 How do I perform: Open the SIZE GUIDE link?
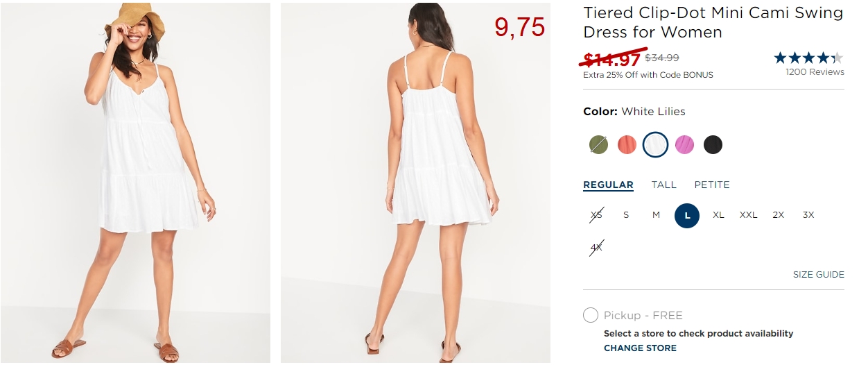[819, 275]
